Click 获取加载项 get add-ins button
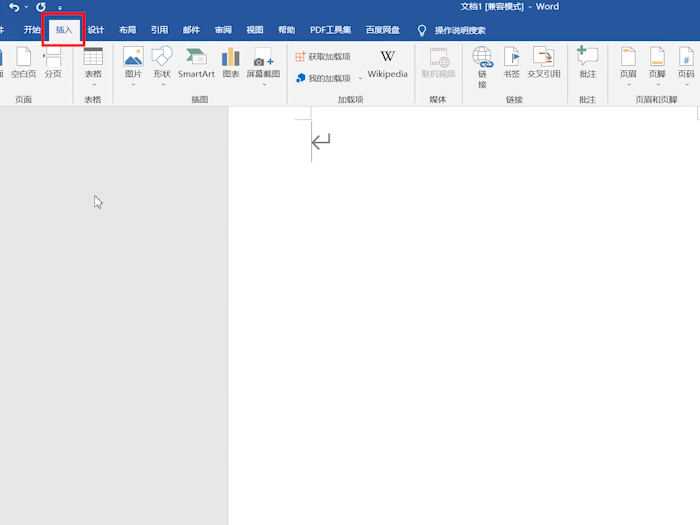The width and height of the screenshot is (700, 525). [x=323, y=57]
